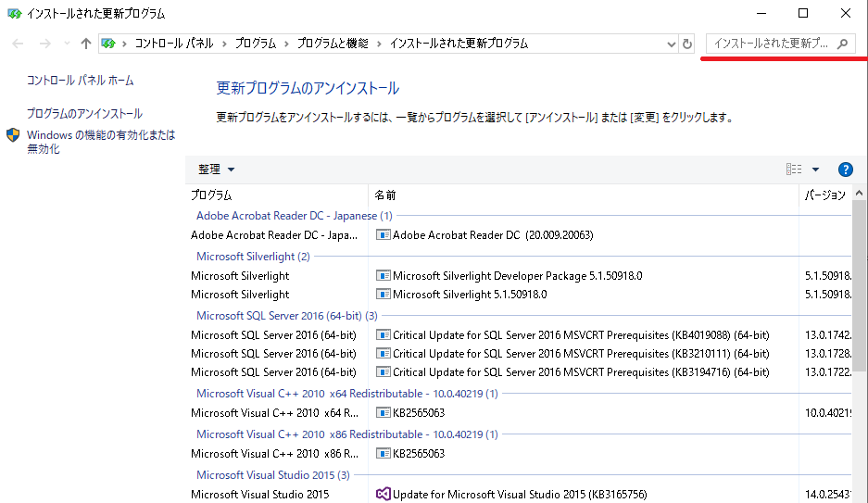This screenshot has height=503, width=868.
Task: Click the shield icon beside Windows features
Action: [13, 135]
